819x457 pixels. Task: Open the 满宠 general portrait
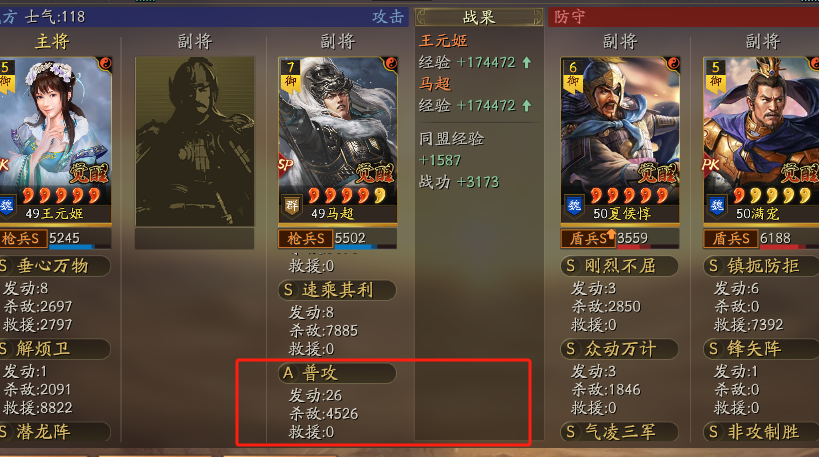761,140
